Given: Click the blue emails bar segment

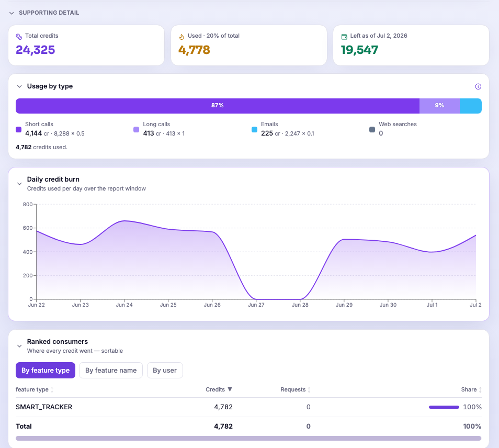Looking at the screenshot, I should (471, 106).
